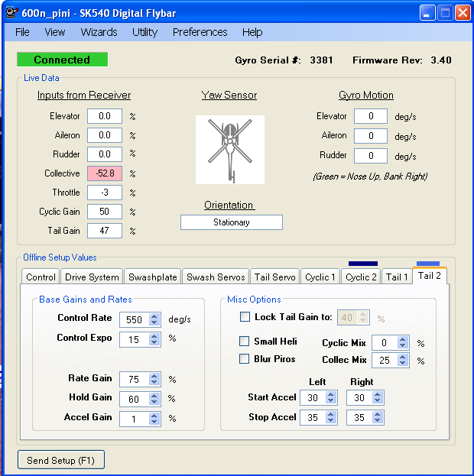Decrease Right Start Accel value
This screenshot has width=474, height=476.
378,400
